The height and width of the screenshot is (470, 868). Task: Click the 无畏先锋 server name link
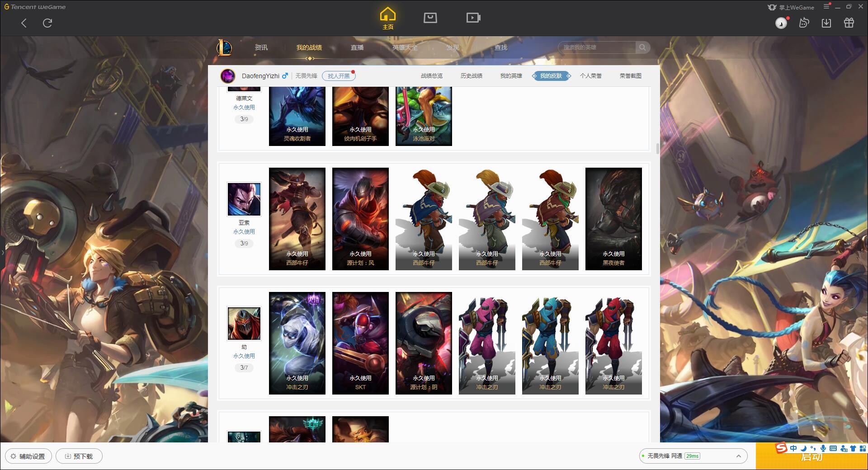[307, 76]
